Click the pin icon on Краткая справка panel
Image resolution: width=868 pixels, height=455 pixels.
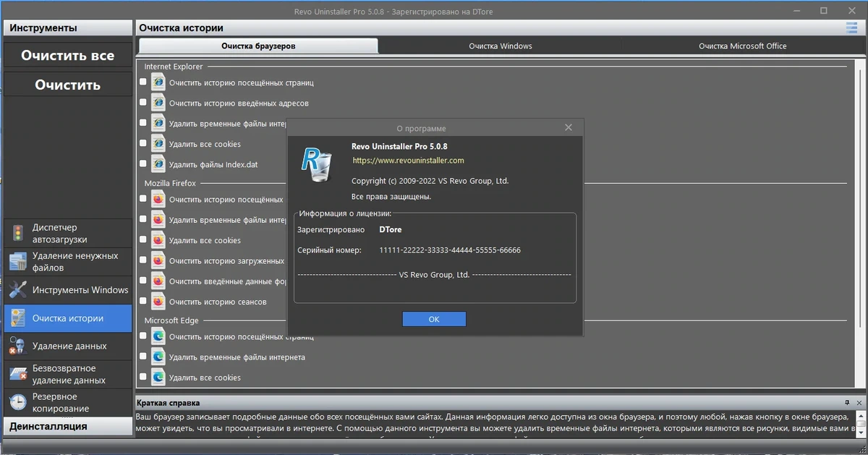tap(847, 402)
